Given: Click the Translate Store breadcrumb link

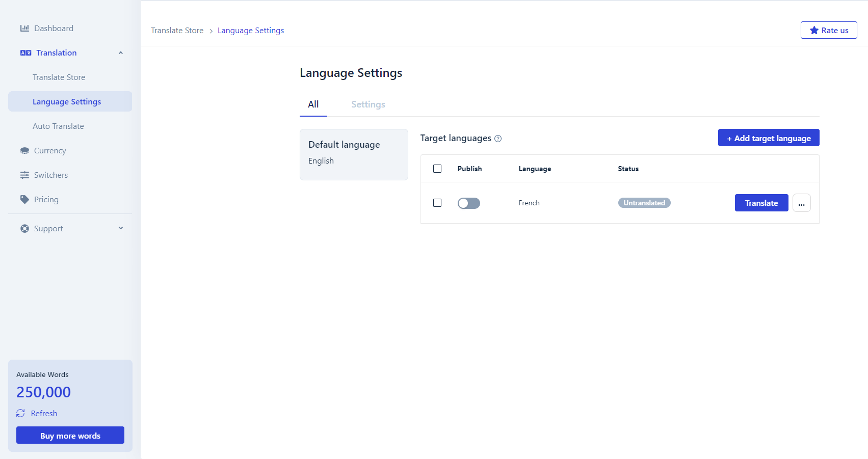Looking at the screenshot, I should [177, 31].
